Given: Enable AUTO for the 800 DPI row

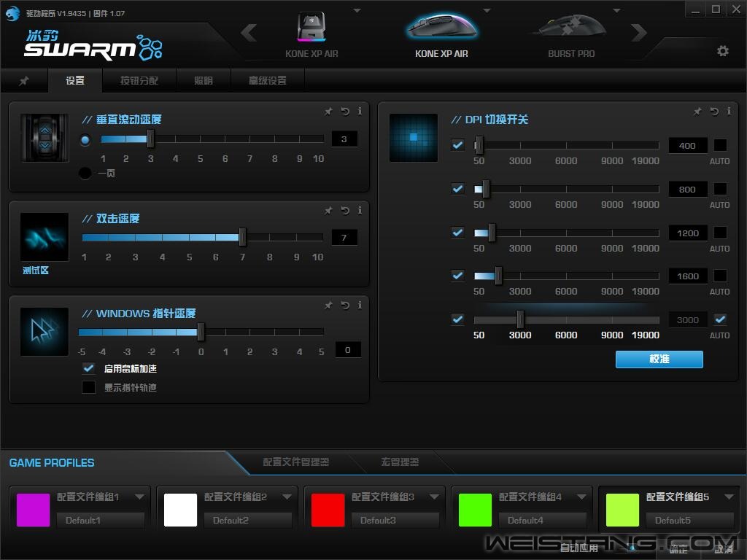Looking at the screenshot, I should click(720, 189).
